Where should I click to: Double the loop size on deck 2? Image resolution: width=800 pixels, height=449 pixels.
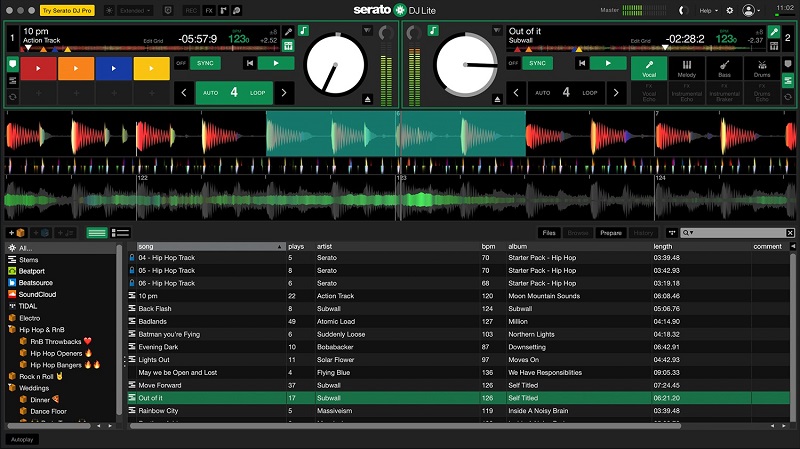616,93
